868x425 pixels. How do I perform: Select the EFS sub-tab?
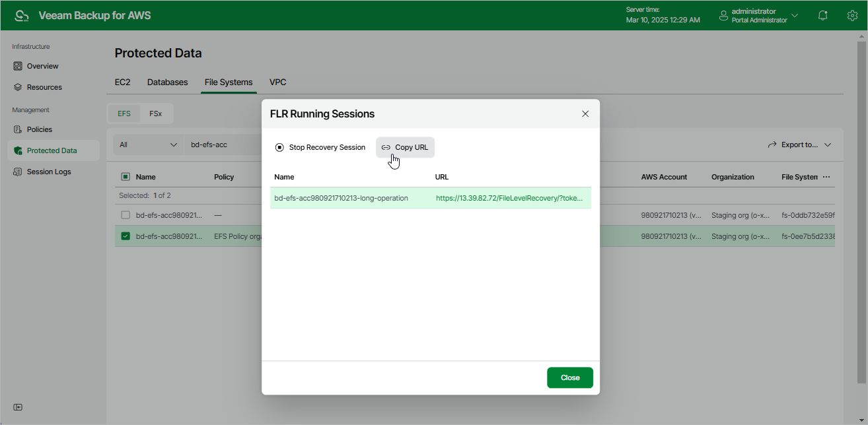coord(124,114)
